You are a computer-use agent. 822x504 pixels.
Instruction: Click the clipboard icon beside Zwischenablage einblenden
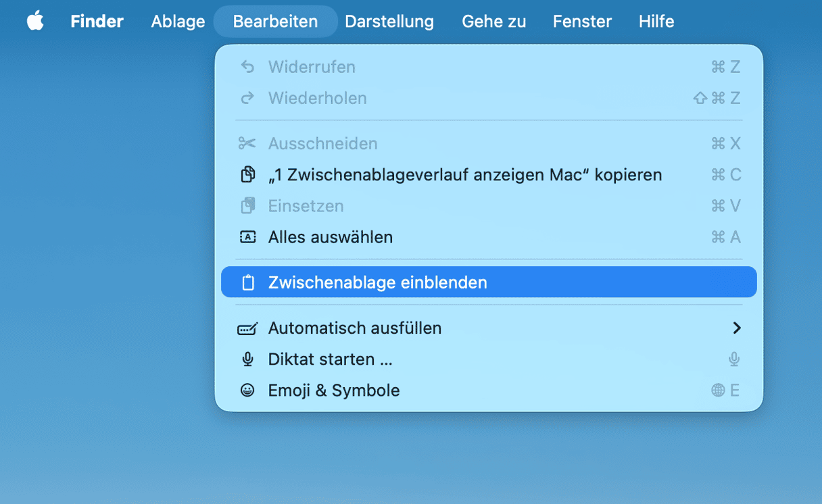(x=248, y=282)
